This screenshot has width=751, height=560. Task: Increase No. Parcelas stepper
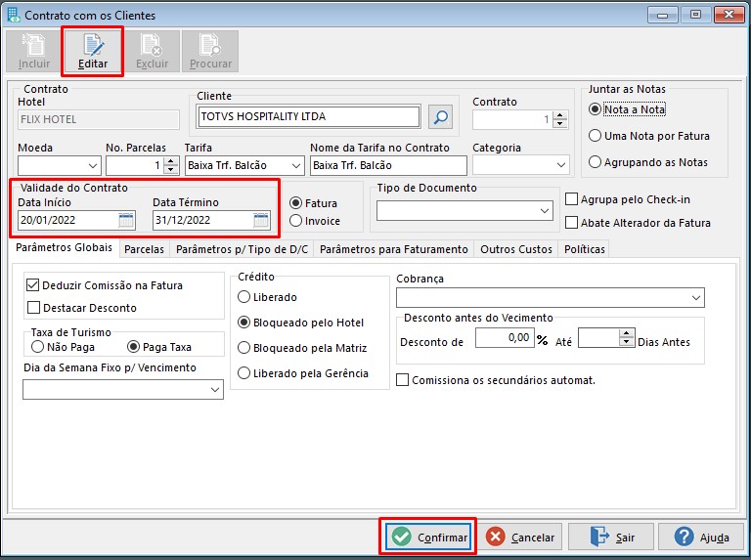[x=170, y=161]
